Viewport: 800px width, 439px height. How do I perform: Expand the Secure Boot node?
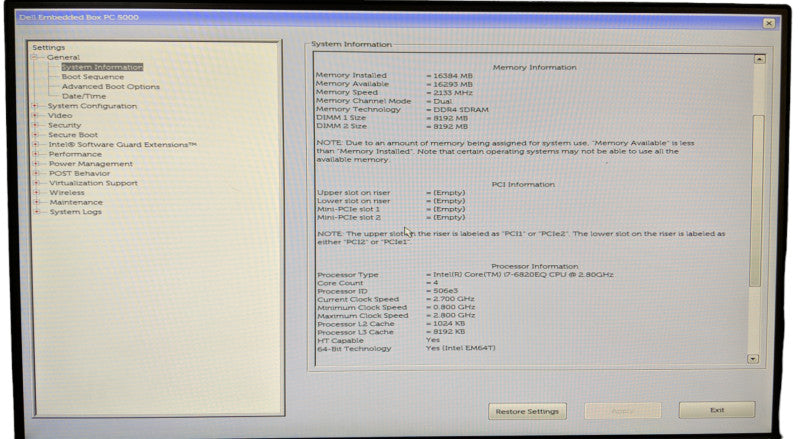(x=35, y=135)
